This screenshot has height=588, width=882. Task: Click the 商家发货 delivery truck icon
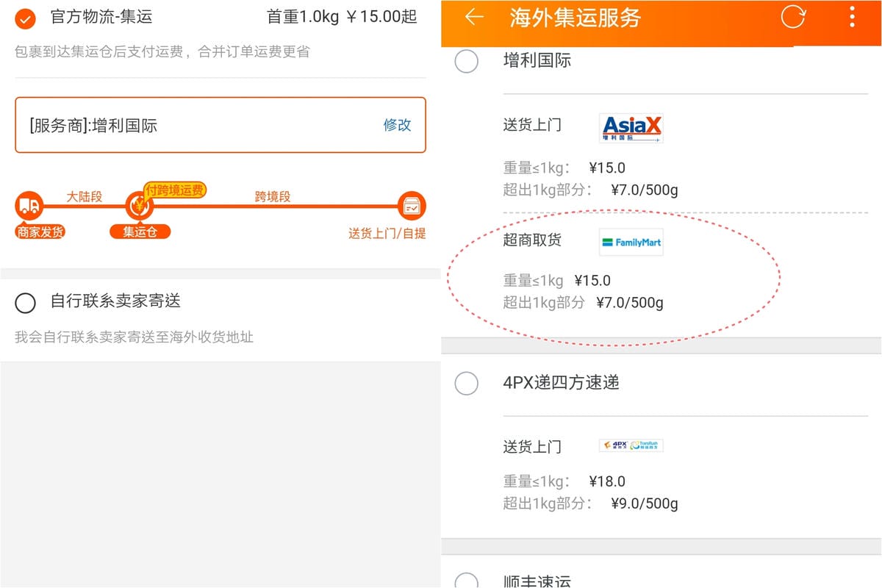click(29, 208)
